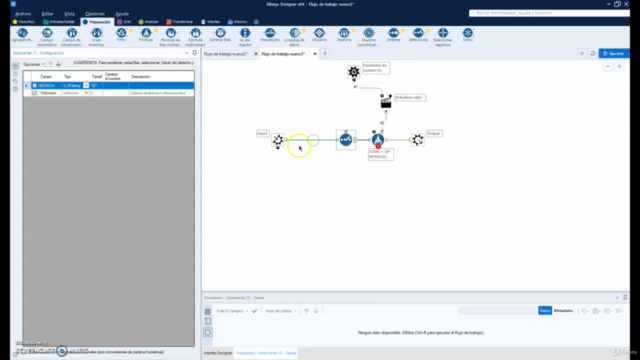Click the Seleccionar node on the canvas

click(346, 140)
